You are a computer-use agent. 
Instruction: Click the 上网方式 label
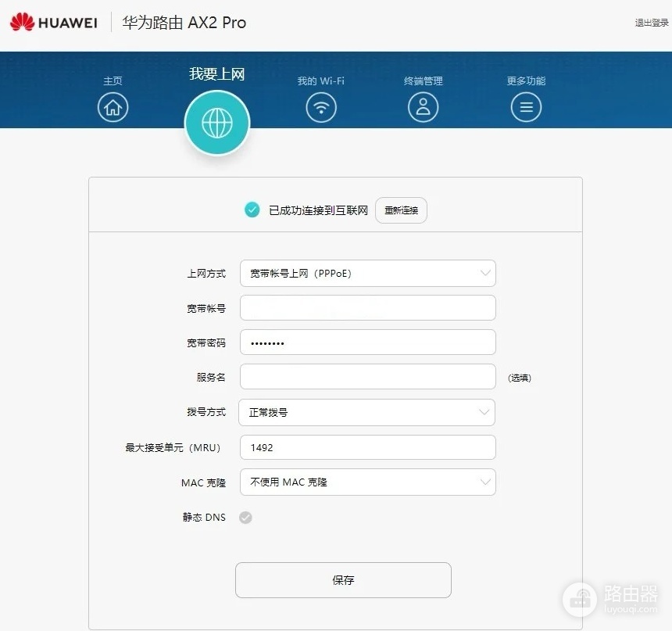tap(206, 274)
